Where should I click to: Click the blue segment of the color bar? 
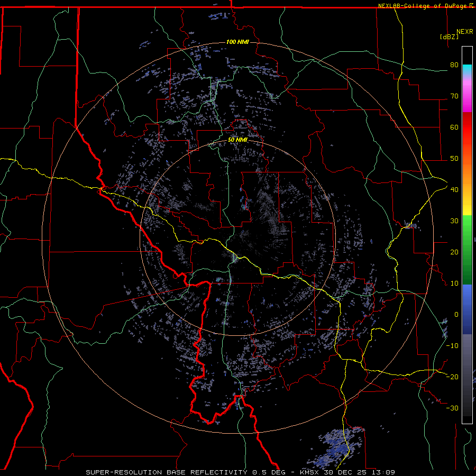pyautogui.click(x=467, y=309)
